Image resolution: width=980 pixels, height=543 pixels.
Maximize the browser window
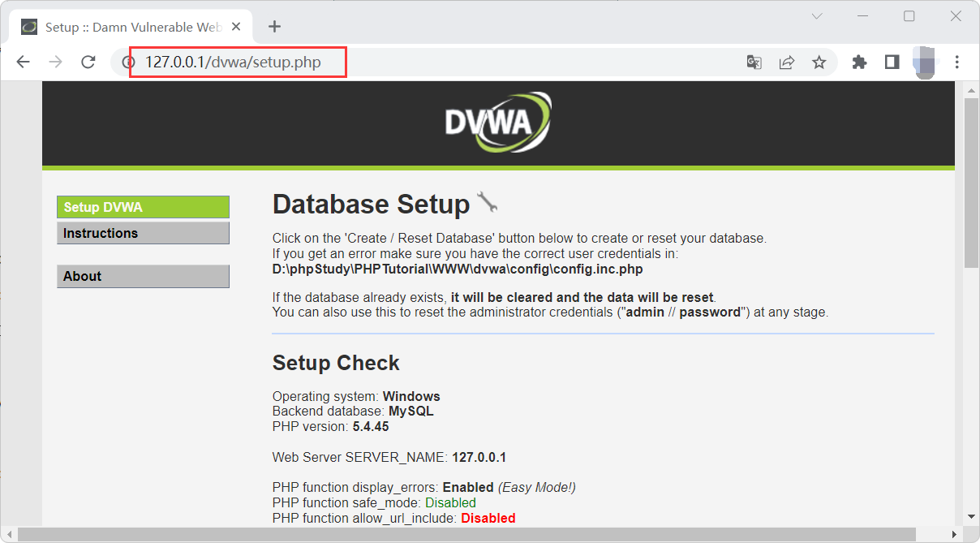[x=909, y=16]
